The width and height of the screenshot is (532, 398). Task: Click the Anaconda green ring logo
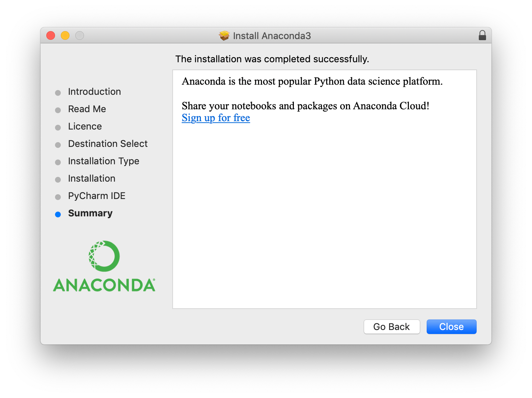tap(104, 256)
